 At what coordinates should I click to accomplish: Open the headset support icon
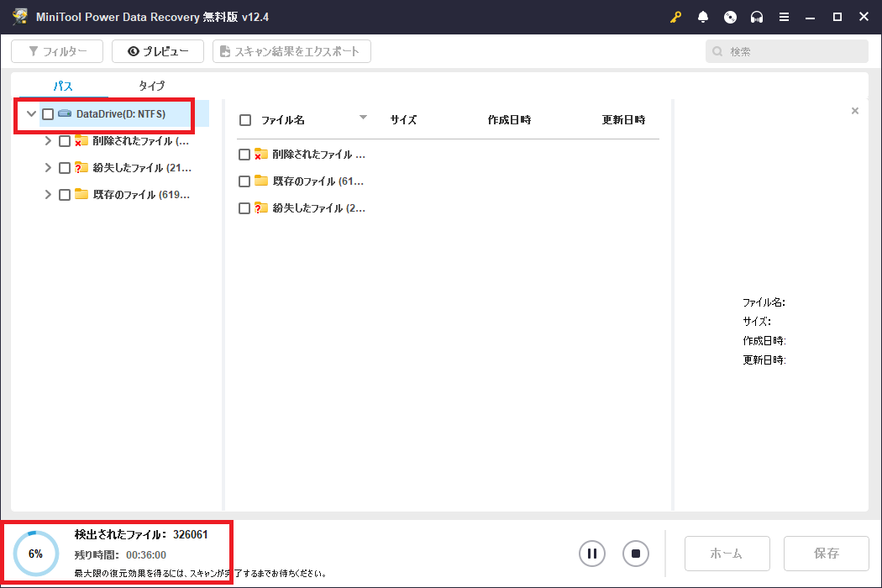tap(757, 17)
